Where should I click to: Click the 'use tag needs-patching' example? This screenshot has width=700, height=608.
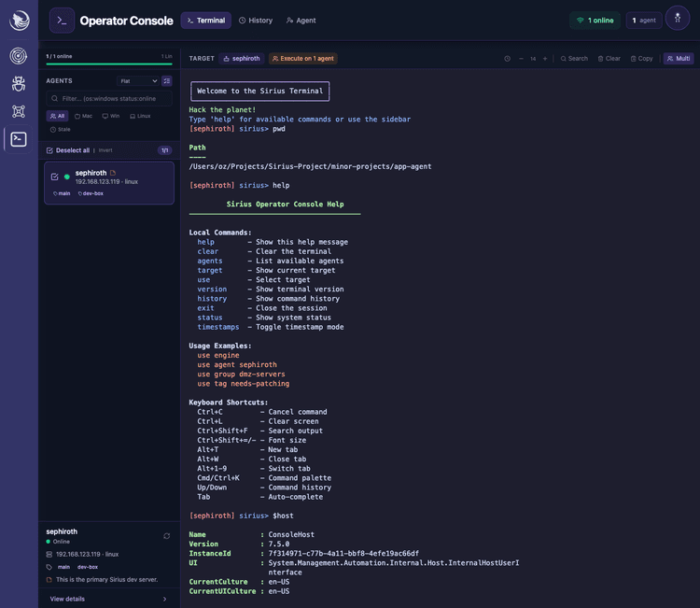[x=244, y=384]
